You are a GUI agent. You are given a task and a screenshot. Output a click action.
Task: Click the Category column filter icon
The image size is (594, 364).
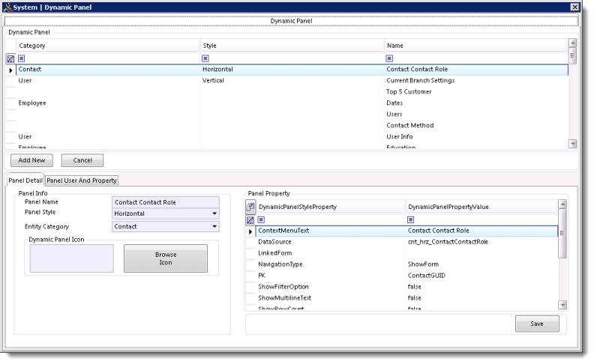coord(22,58)
